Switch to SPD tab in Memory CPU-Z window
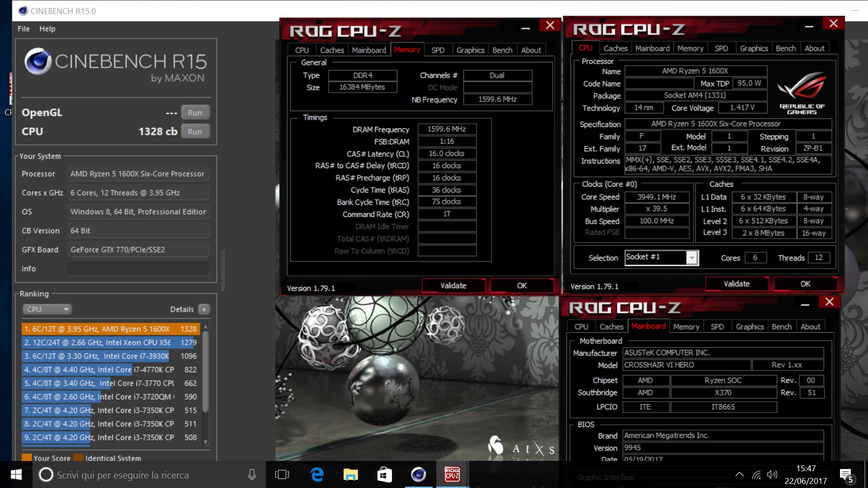Viewport: 868px width, 488px height. coord(438,50)
